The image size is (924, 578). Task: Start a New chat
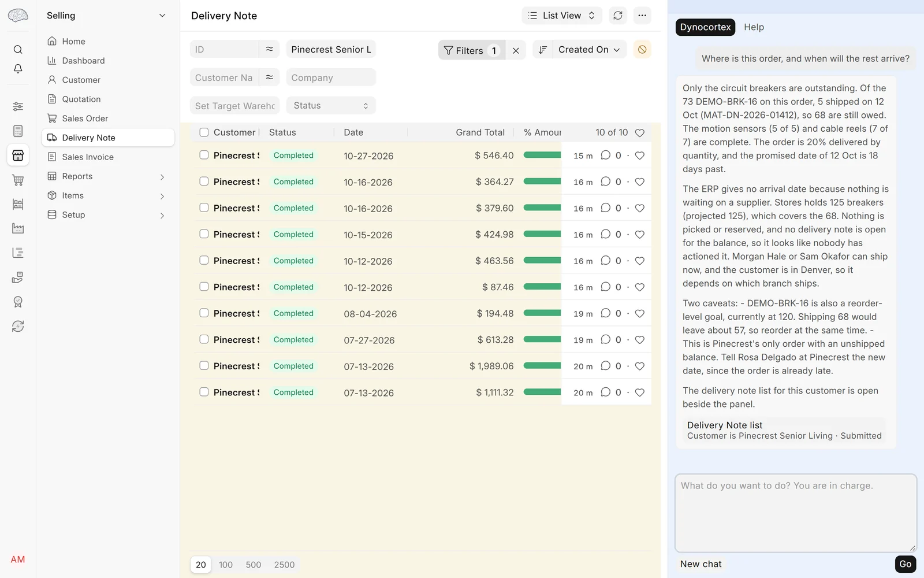(x=701, y=564)
